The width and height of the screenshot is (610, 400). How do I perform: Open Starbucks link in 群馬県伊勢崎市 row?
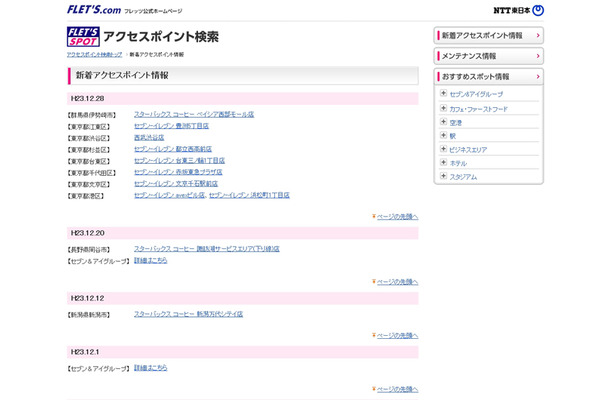(194, 114)
